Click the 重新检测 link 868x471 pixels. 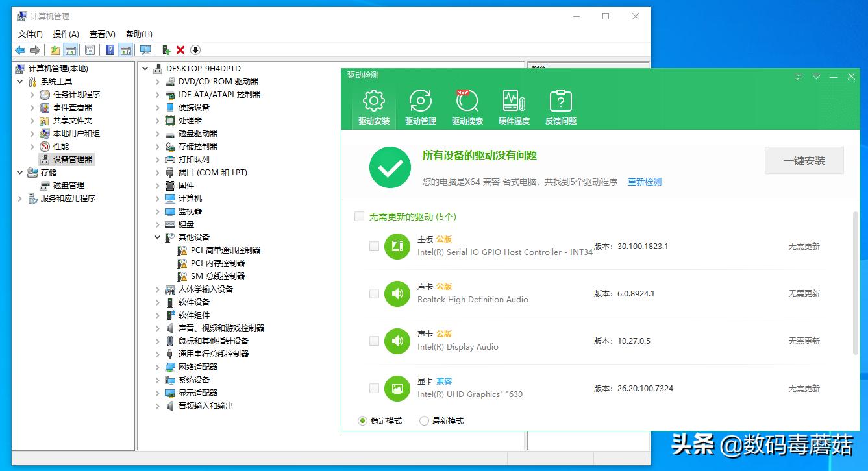point(645,182)
